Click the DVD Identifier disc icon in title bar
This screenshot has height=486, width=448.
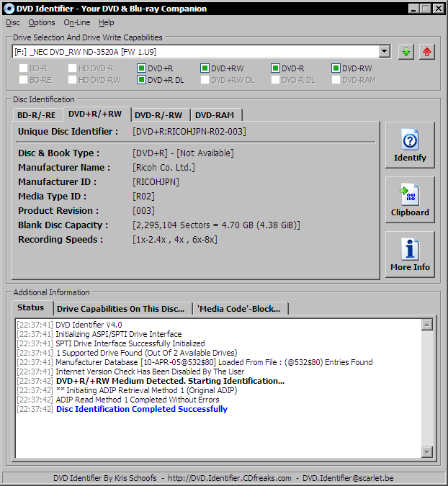coord(9,9)
